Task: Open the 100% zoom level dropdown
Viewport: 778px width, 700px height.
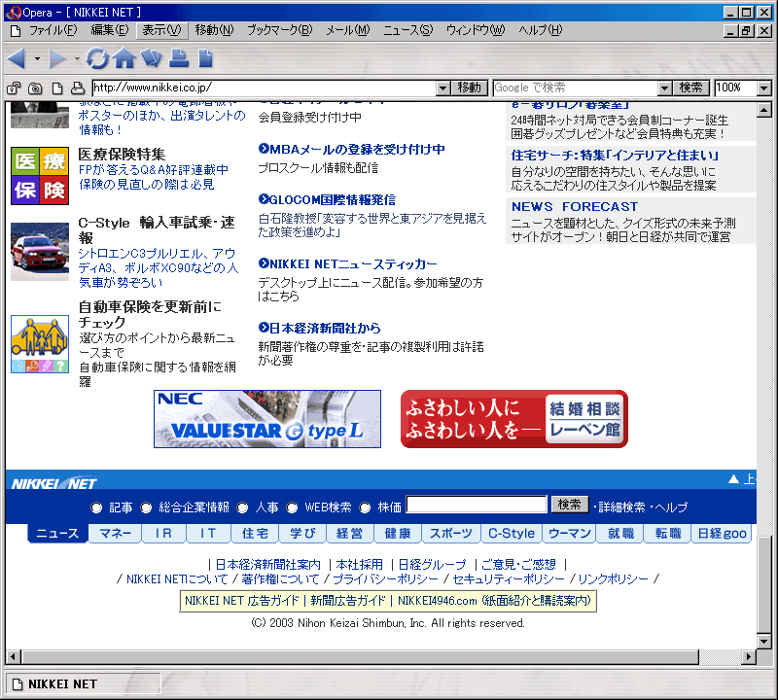Action: click(764, 88)
